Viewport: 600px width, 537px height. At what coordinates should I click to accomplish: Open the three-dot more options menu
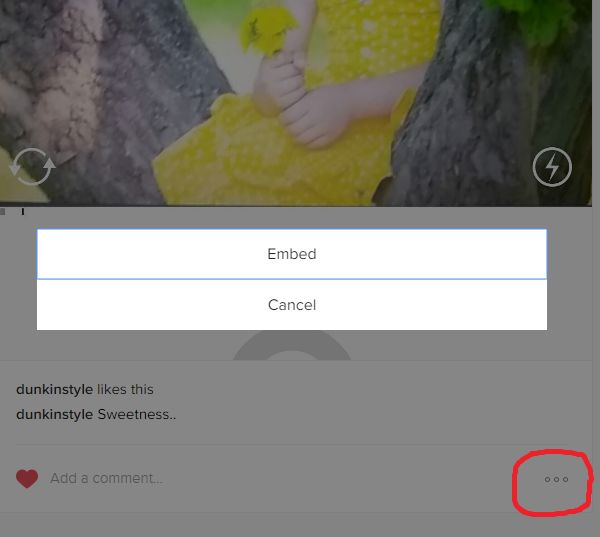(556, 479)
